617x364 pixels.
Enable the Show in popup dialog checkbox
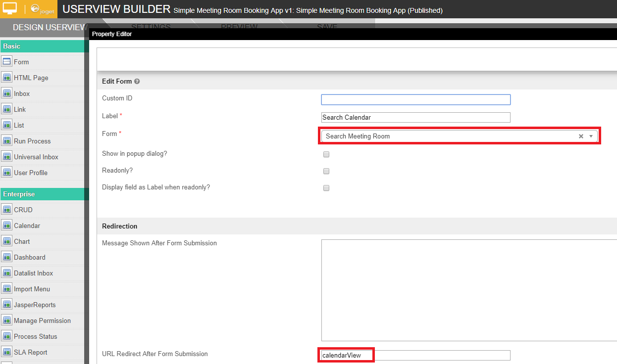point(326,154)
